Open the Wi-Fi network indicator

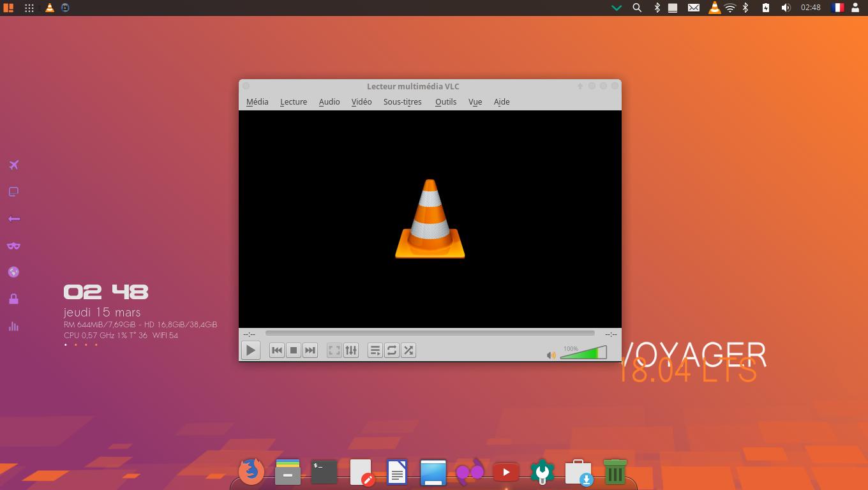click(x=730, y=8)
